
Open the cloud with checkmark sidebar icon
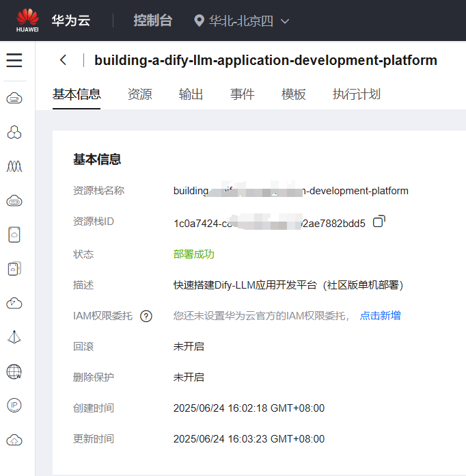(14, 303)
